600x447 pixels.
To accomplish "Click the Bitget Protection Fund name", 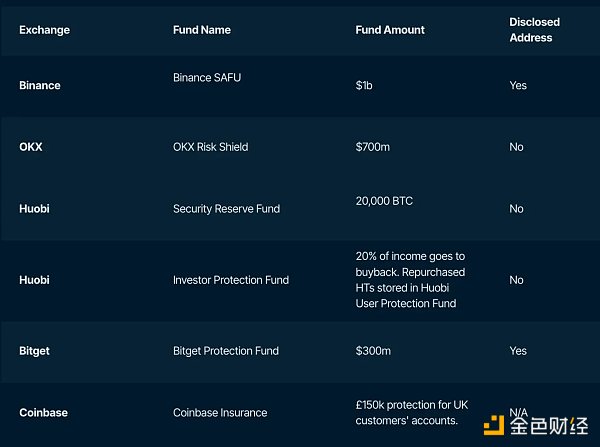I will 226,351.
